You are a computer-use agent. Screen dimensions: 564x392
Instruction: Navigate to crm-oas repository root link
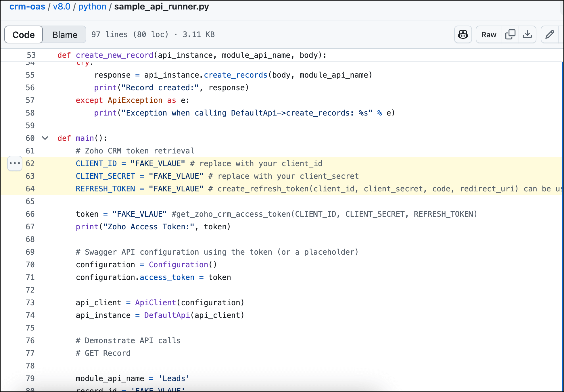coord(27,6)
